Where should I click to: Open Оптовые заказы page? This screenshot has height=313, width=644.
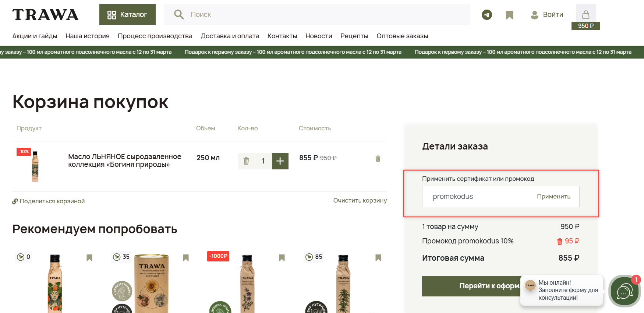pyautogui.click(x=402, y=36)
